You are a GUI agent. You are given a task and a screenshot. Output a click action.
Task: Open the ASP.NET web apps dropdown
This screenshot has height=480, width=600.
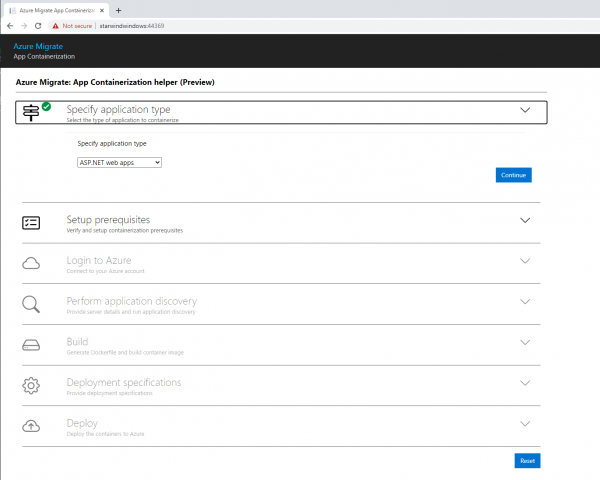coord(119,162)
